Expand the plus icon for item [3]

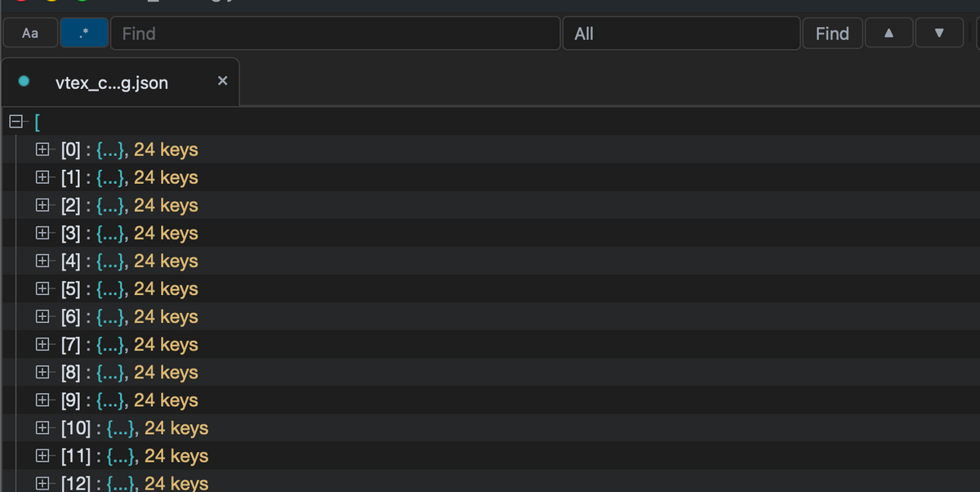(42, 234)
